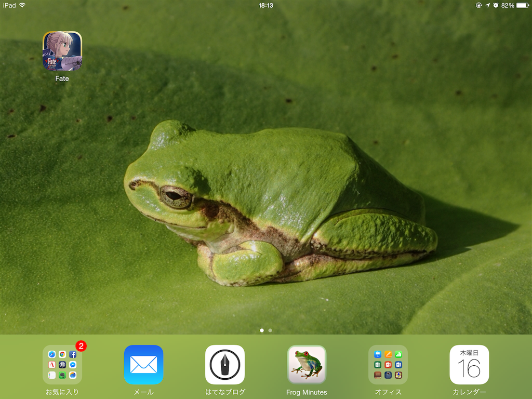Screen dimensions: 532x399
Task: Tap the Frog Minutes label text
Action: tap(307, 392)
